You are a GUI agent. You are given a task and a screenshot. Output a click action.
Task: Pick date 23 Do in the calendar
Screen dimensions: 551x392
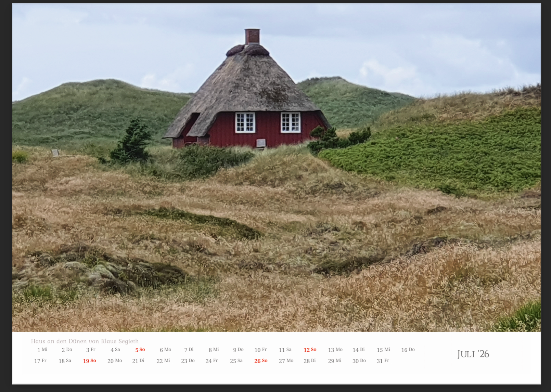click(x=188, y=361)
